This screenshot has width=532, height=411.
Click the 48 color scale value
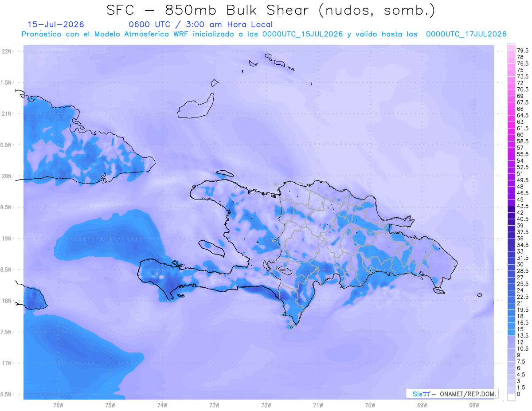click(x=520, y=187)
